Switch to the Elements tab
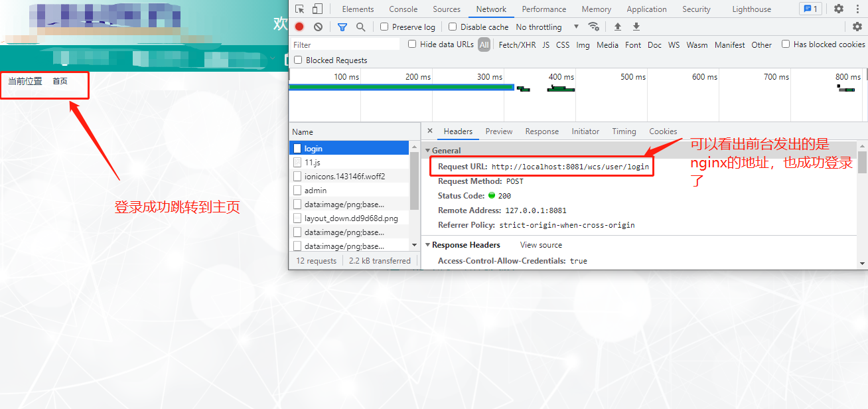Viewport: 868px width, 409px height. point(358,9)
